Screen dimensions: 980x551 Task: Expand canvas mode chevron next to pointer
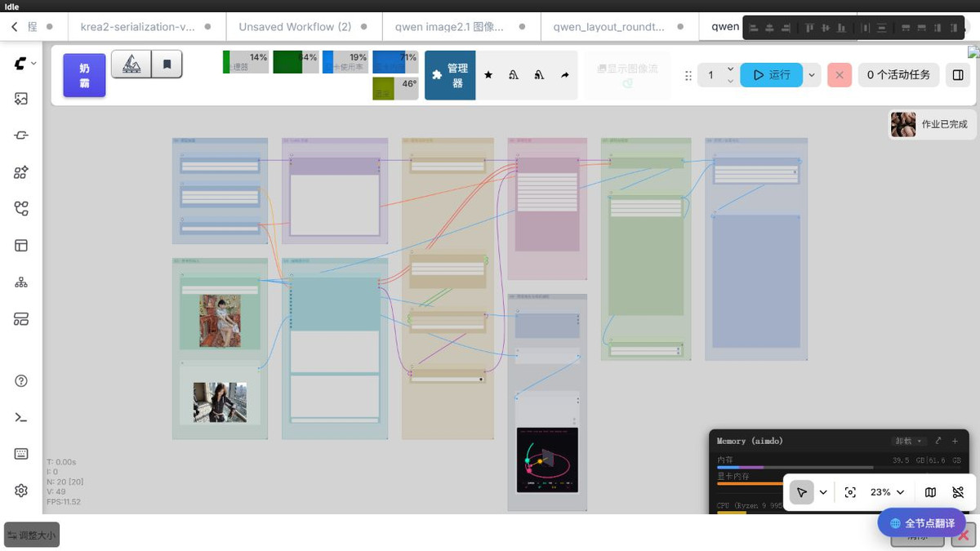pos(823,492)
